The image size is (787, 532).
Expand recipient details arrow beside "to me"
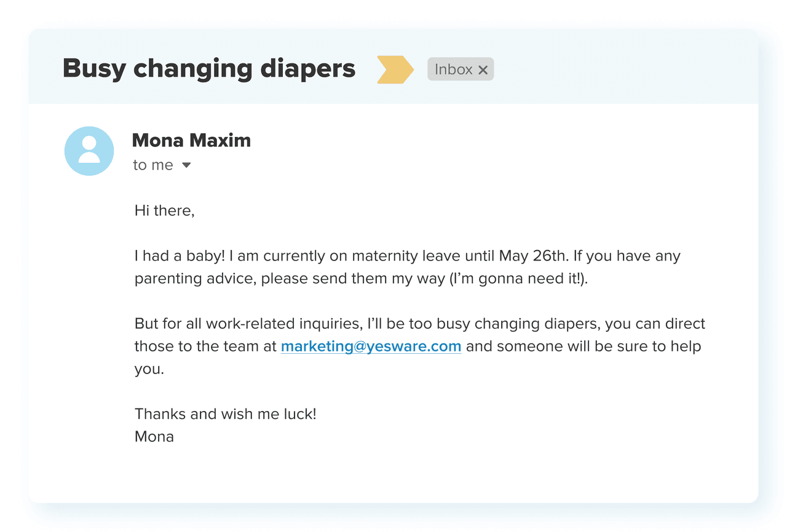click(x=186, y=165)
